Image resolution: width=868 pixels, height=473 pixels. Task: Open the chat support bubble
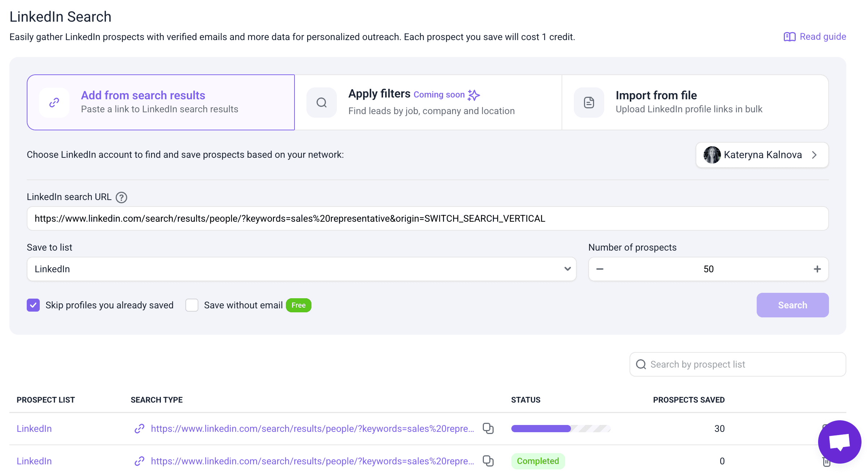coord(839,441)
